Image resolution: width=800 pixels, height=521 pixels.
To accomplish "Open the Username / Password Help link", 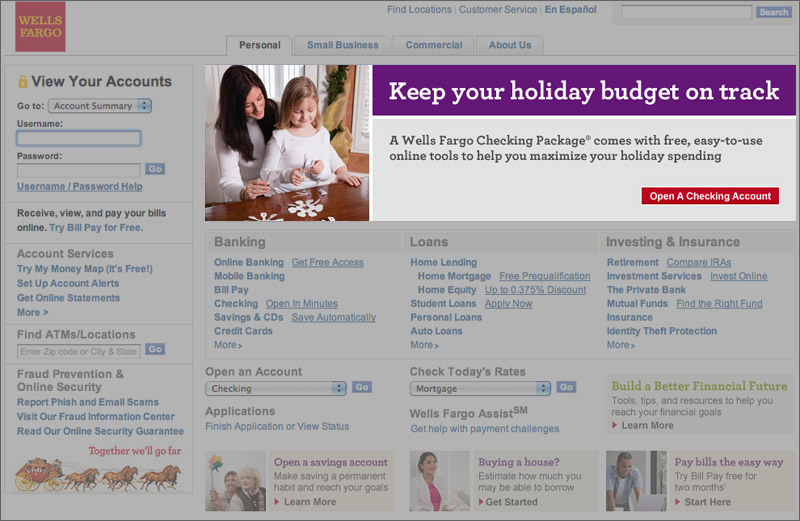I will pos(80,186).
